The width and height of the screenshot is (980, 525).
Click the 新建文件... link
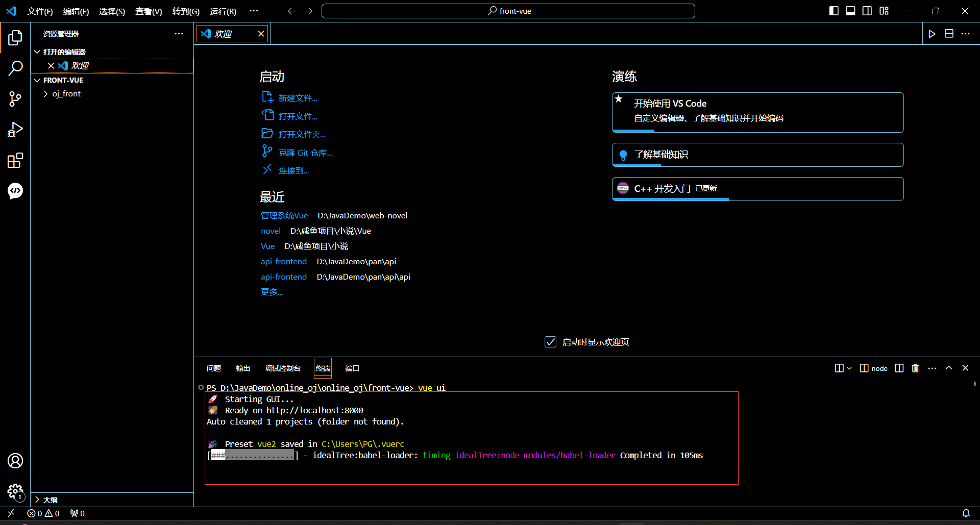click(x=289, y=97)
